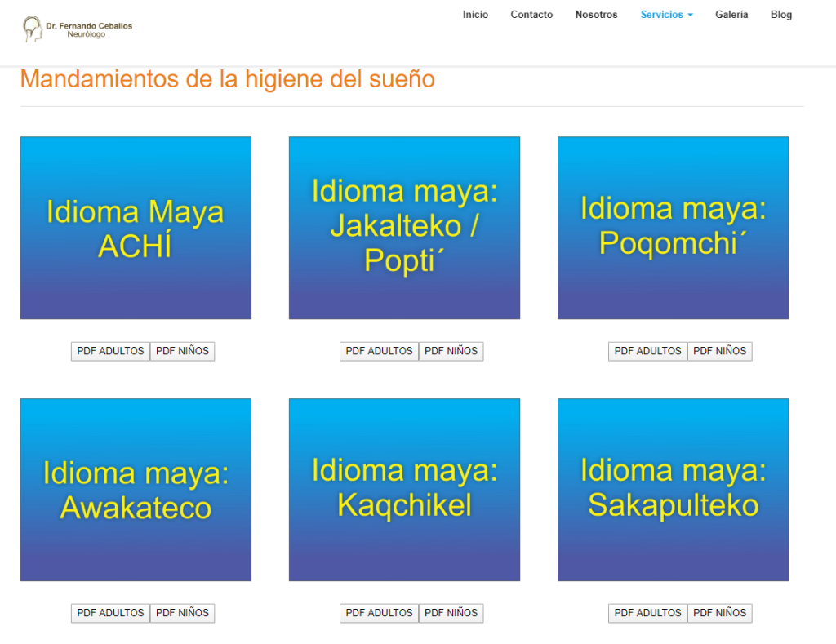Select the Idioma Maya ACHÍ thumbnail

coord(136,228)
